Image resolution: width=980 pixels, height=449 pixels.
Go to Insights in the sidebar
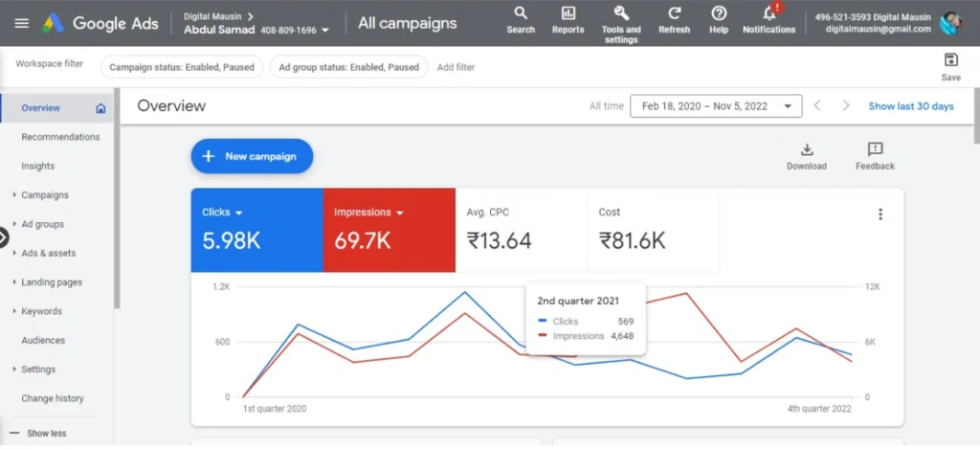point(38,167)
